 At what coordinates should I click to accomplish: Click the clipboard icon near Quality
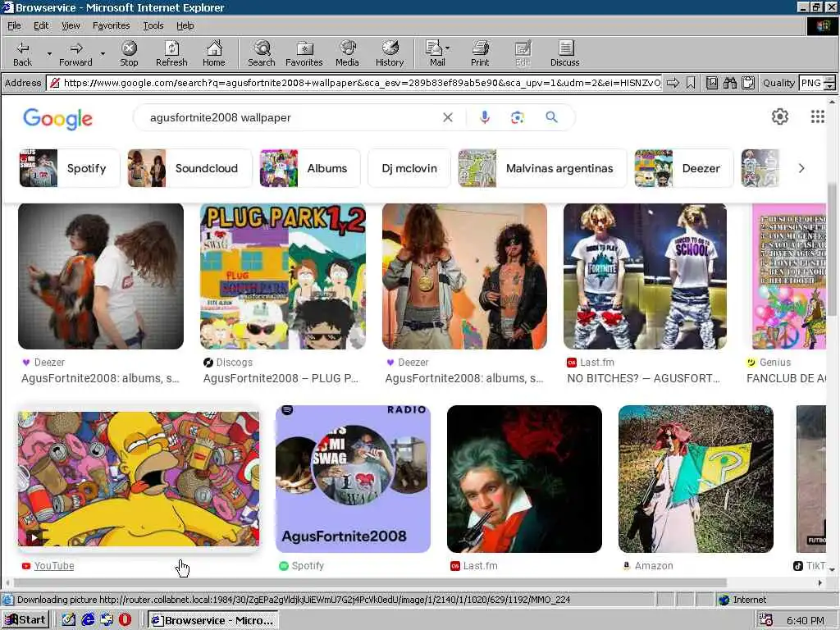tap(748, 83)
